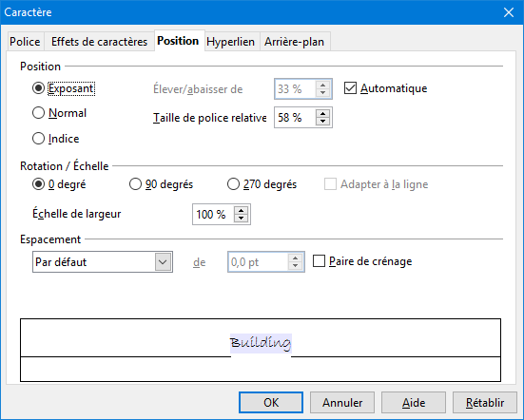The height and width of the screenshot is (420, 524).
Task: Increase the relative font size spinner
Action: 322,114
